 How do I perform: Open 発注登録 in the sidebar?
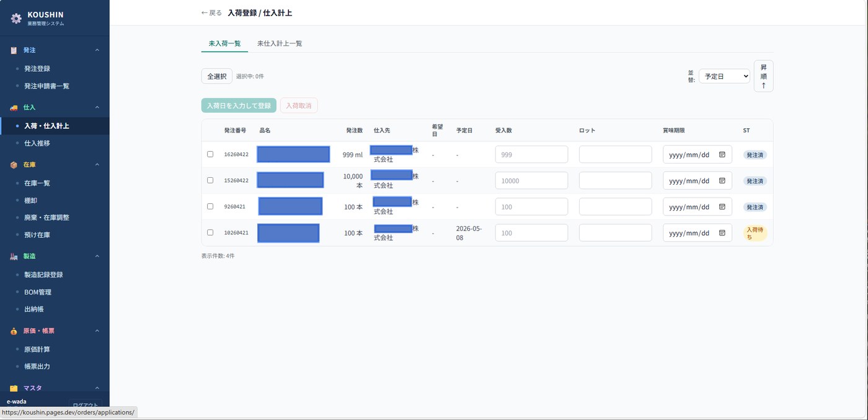(x=37, y=69)
